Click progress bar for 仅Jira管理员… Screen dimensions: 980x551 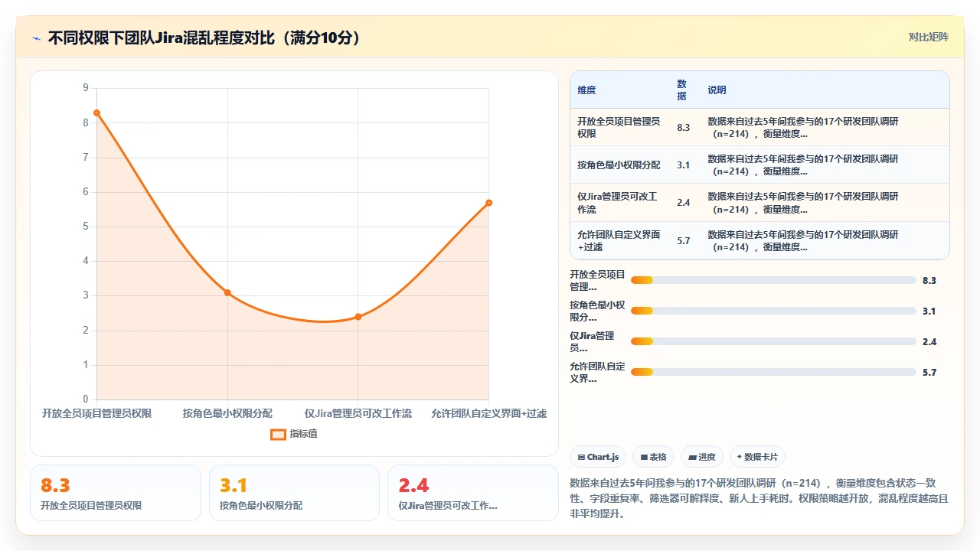(x=773, y=341)
